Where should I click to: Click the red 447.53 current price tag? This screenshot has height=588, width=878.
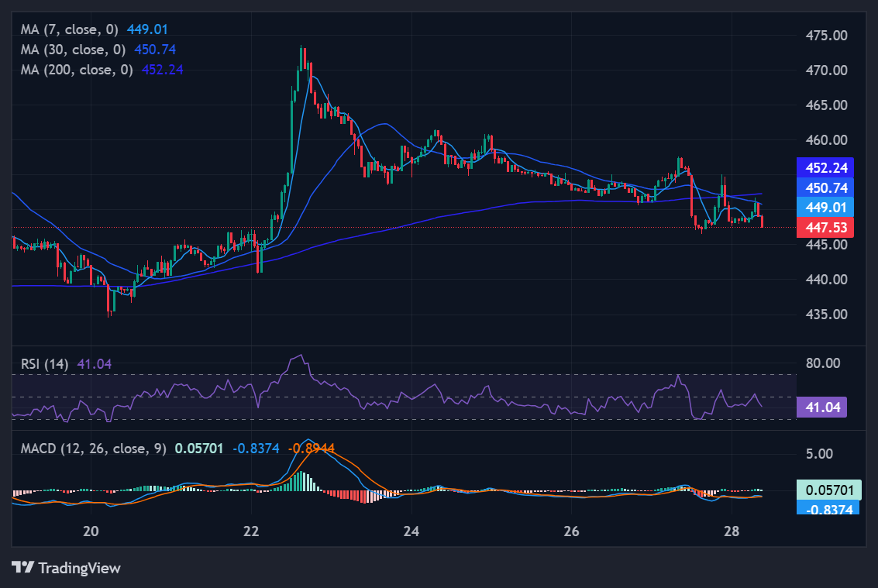[x=825, y=227]
